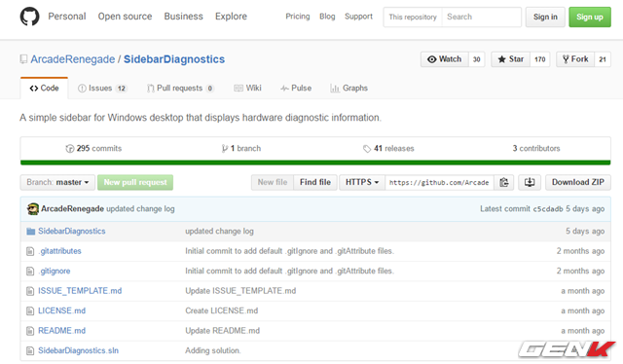
Task: Open latest commit c5cdadb
Action: tap(548, 209)
